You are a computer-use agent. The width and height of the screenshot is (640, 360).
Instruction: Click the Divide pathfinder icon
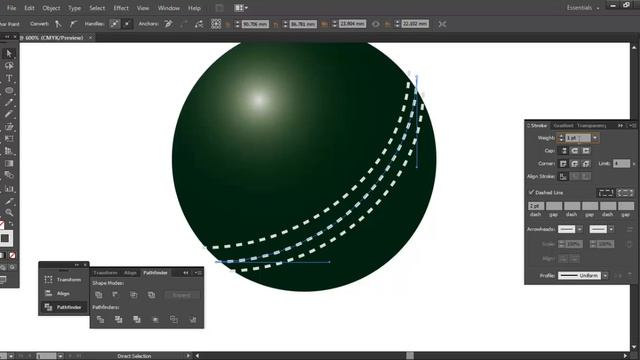click(x=100, y=319)
